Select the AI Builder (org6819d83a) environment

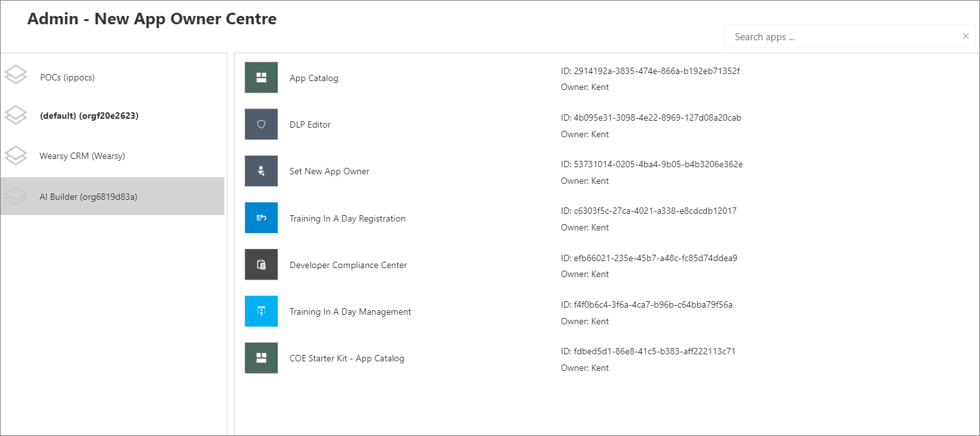pyautogui.click(x=88, y=197)
